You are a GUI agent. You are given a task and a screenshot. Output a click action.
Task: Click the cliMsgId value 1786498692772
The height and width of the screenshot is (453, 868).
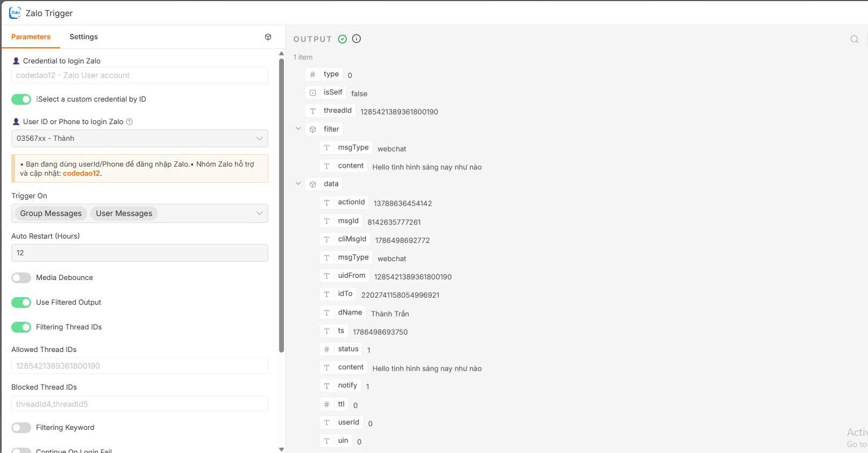click(x=402, y=240)
